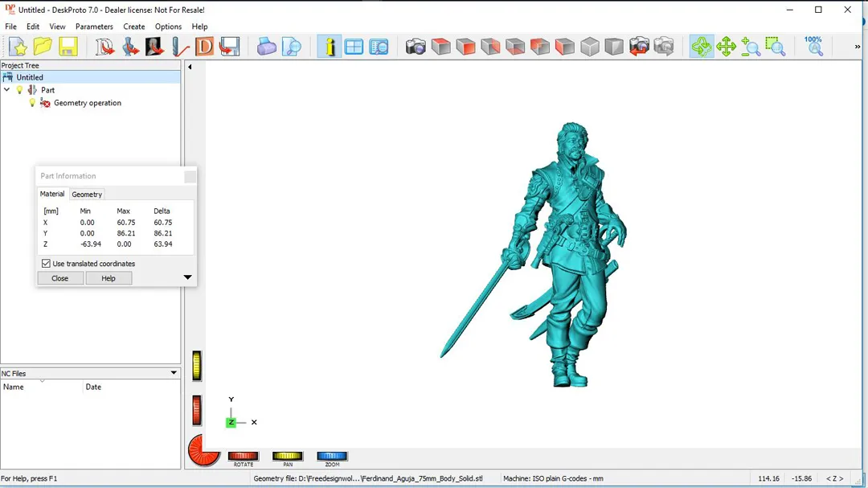Toggle the mouse rotate mode icon
Screen dimensions: 868x488
click(x=702, y=47)
